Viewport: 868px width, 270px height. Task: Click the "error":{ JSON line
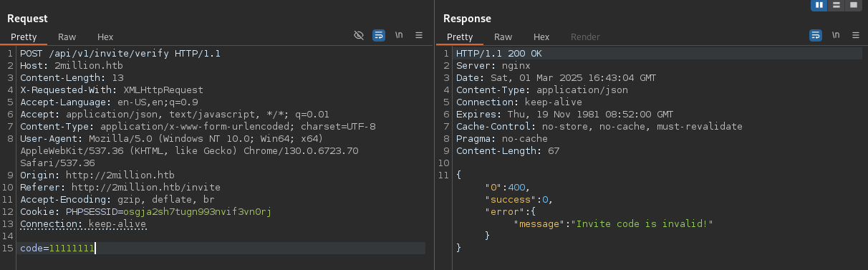pyautogui.click(x=511, y=211)
